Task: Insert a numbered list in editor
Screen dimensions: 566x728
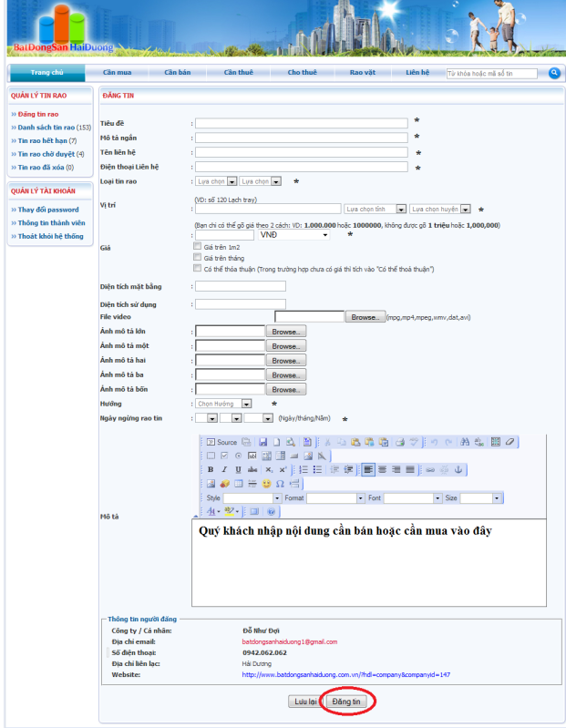Action: (x=304, y=470)
